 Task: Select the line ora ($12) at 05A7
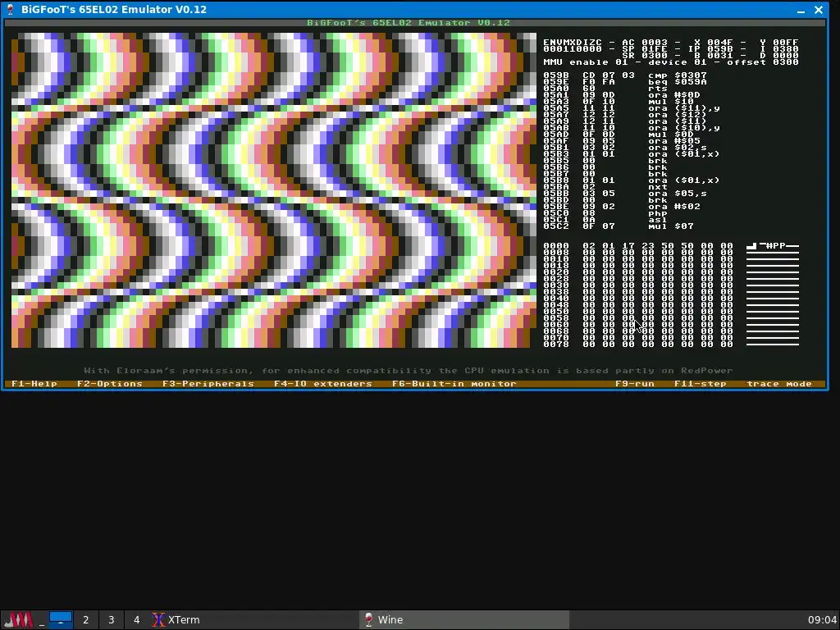pos(625,115)
